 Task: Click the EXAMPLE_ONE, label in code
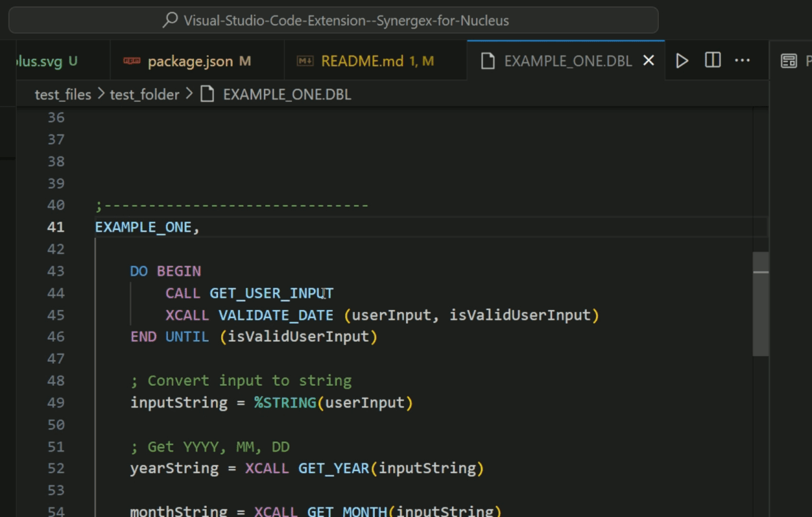click(x=147, y=227)
